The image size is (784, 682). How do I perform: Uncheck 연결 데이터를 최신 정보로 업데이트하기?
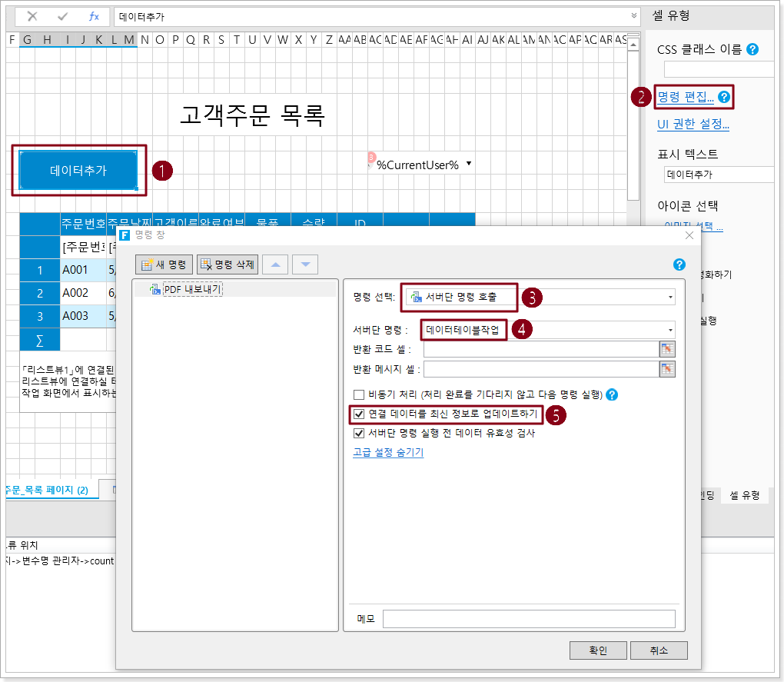(359, 414)
